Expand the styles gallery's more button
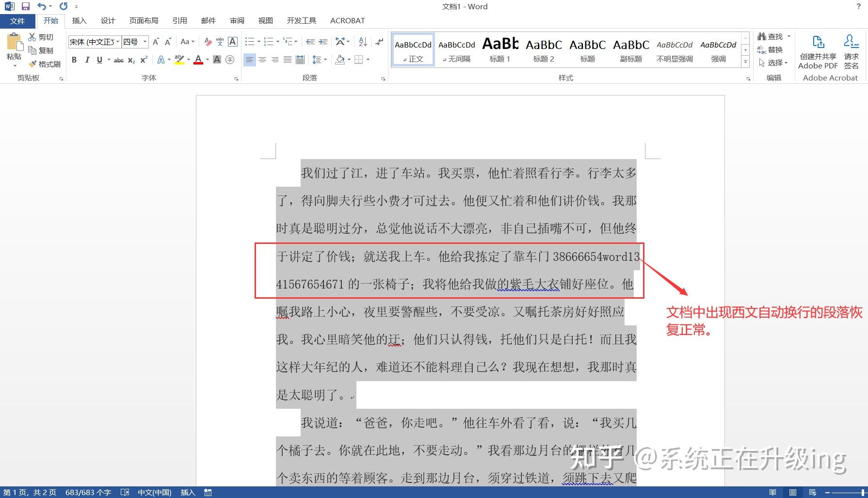The image size is (868, 498). pyautogui.click(x=746, y=62)
